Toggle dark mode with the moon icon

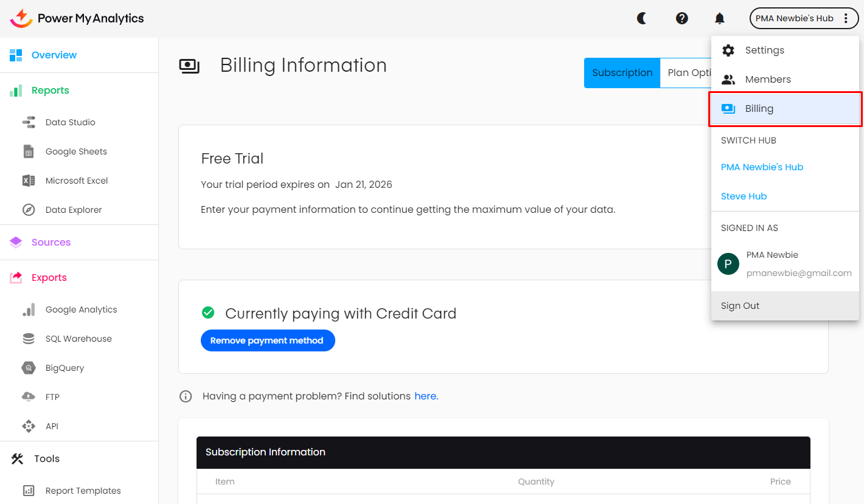pos(641,18)
